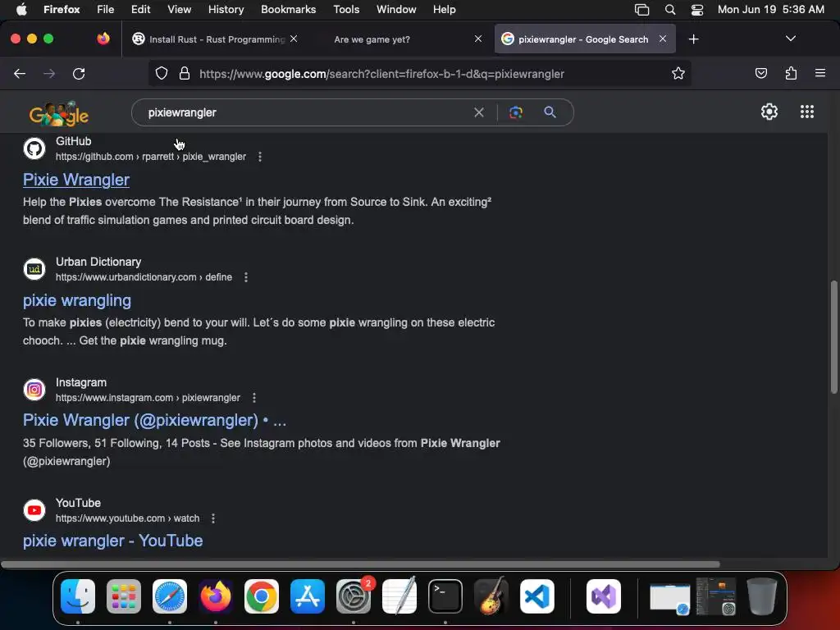The image size is (840, 630).
Task: Open the Tools menu
Action: coord(346,9)
